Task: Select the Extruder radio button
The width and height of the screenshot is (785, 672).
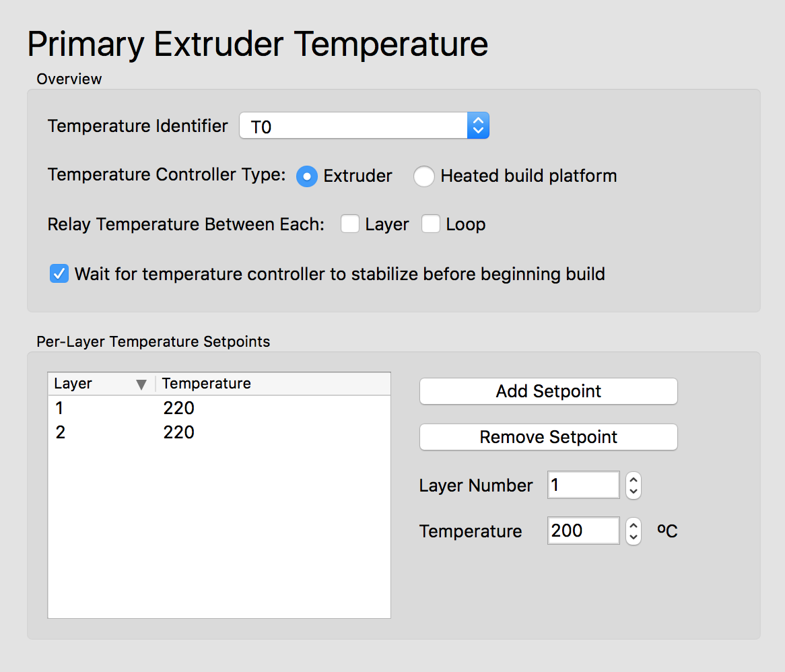Action: pos(307,176)
